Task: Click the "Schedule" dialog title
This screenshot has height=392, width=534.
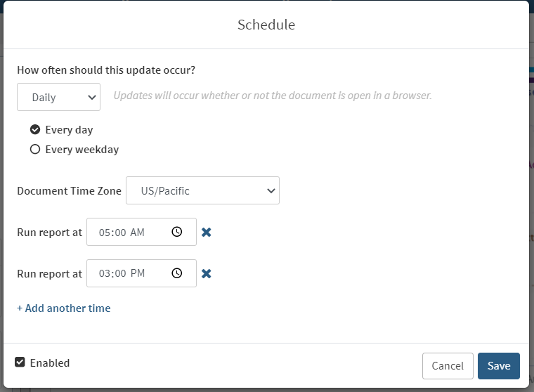Action: tap(266, 25)
